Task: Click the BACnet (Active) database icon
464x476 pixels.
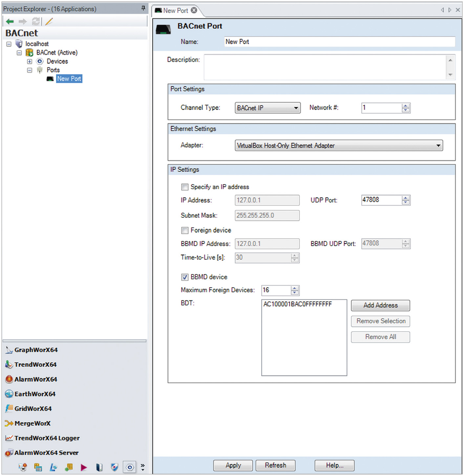Action: tap(30, 53)
